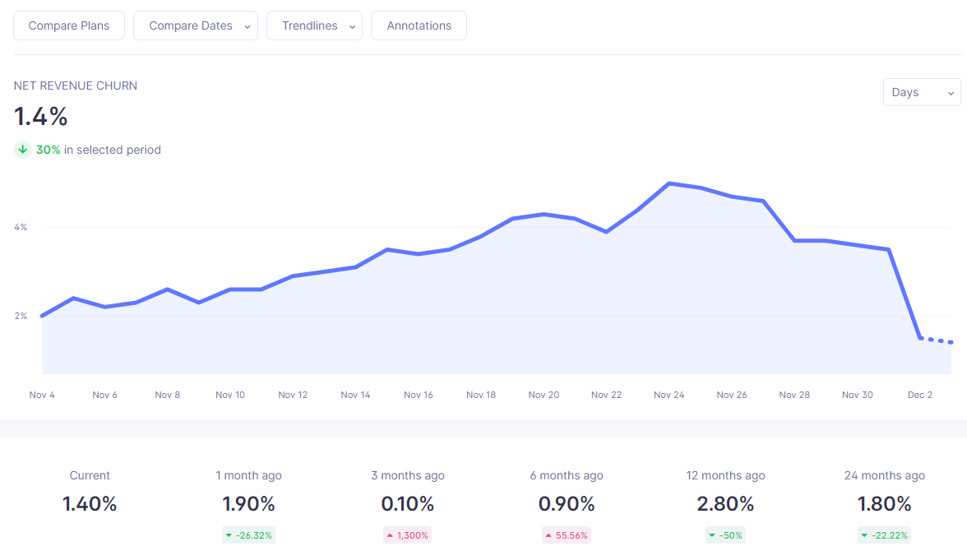Click the 1.4% net revenue churn headline
Image resolution: width=967 pixels, height=560 pixels.
pyautogui.click(x=41, y=117)
